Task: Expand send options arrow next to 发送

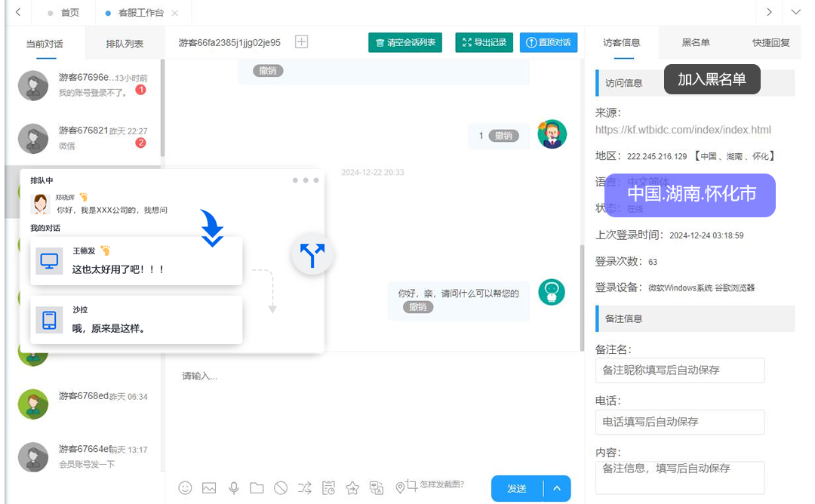Action: (x=557, y=488)
